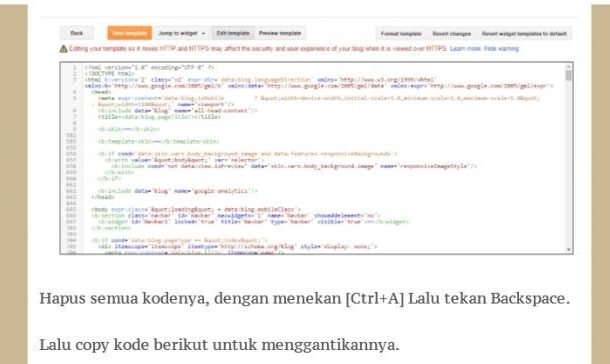Click the code editor scrollbar thumb
610x364 pixels.
tap(569, 75)
